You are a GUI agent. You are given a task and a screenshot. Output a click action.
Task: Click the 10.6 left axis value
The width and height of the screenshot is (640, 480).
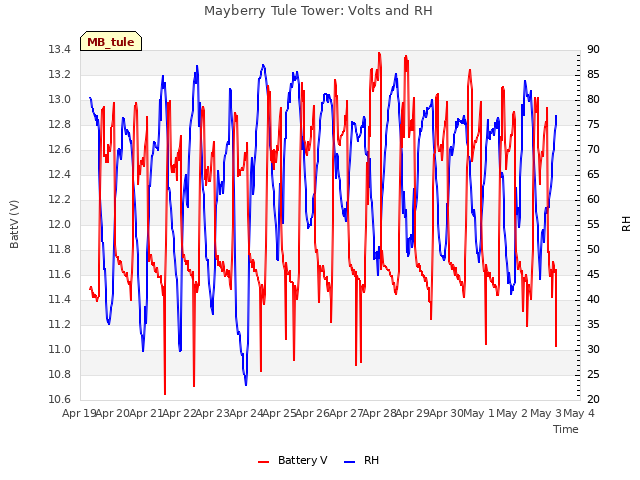tap(60, 400)
